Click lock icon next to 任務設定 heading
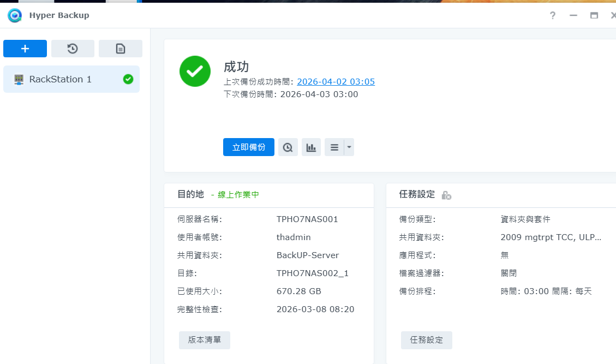Viewport: 616px width, 364px height. coord(446,195)
